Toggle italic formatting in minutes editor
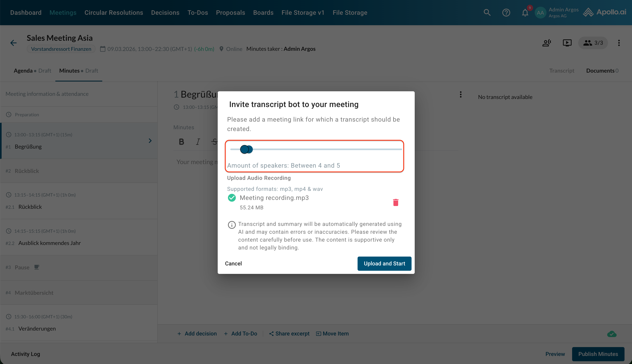 click(x=198, y=142)
